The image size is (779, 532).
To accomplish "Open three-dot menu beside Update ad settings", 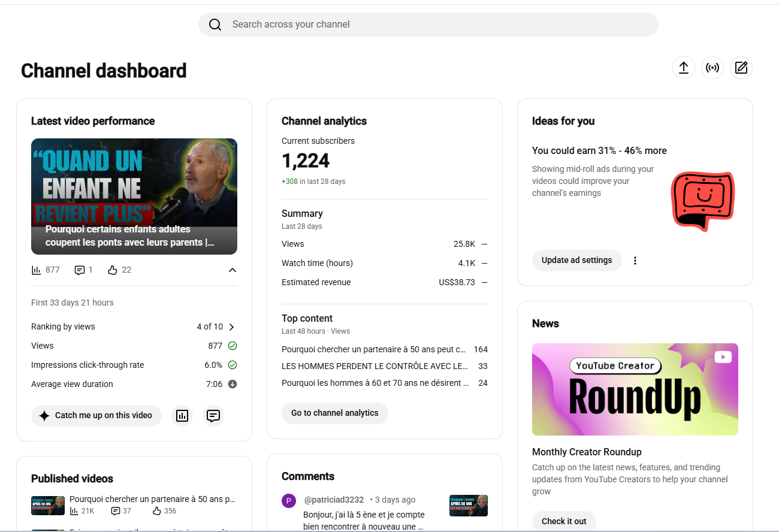I will (x=635, y=261).
